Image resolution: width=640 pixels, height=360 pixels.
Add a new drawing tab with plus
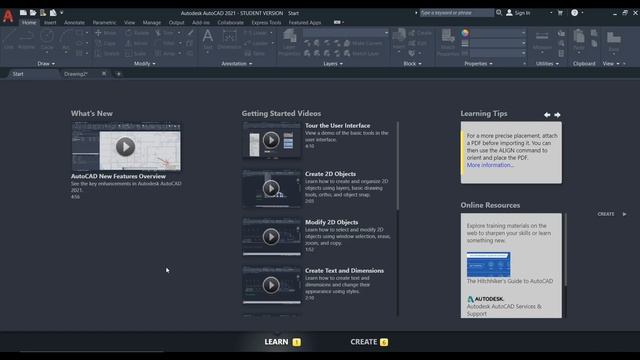tap(119, 74)
